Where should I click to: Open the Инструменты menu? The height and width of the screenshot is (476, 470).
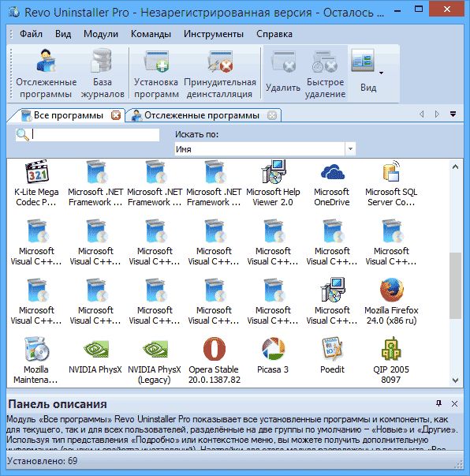coord(214,34)
